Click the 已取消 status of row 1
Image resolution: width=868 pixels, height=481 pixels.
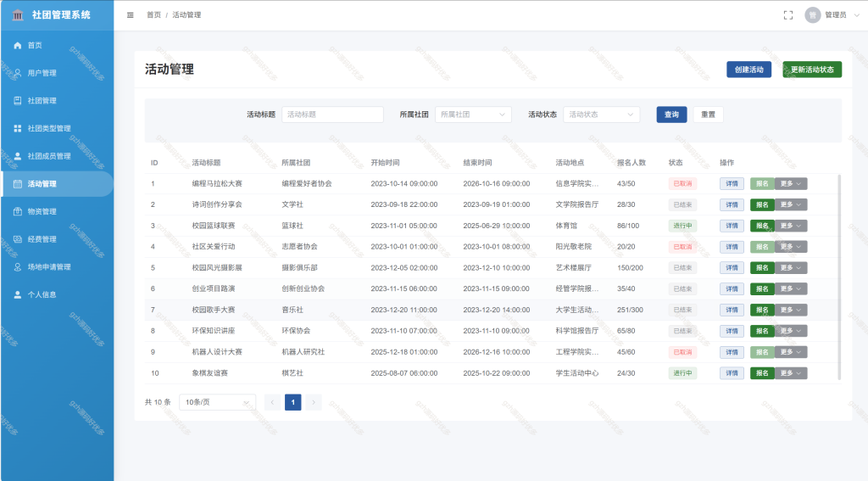click(682, 184)
